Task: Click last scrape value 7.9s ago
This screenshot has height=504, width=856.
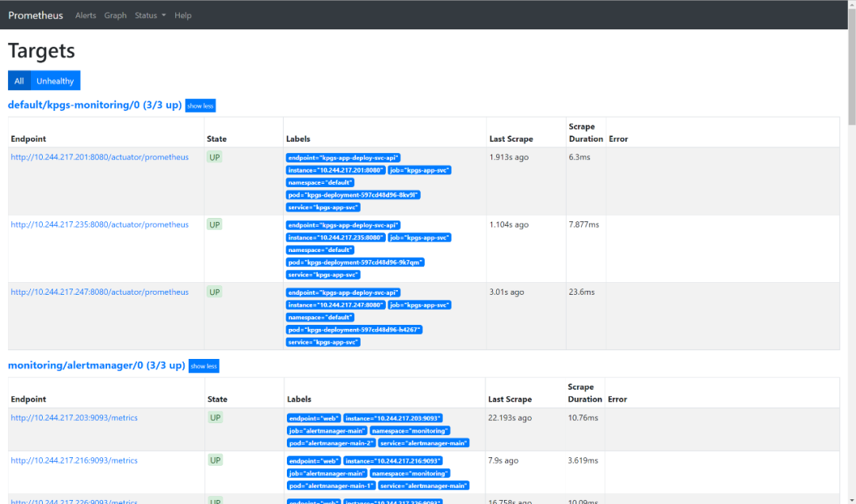Action: [x=503, y=460]
